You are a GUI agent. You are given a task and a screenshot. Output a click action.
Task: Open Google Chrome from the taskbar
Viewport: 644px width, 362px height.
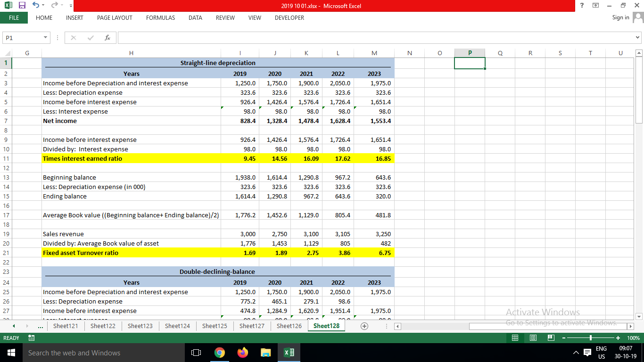coord(220,353)
